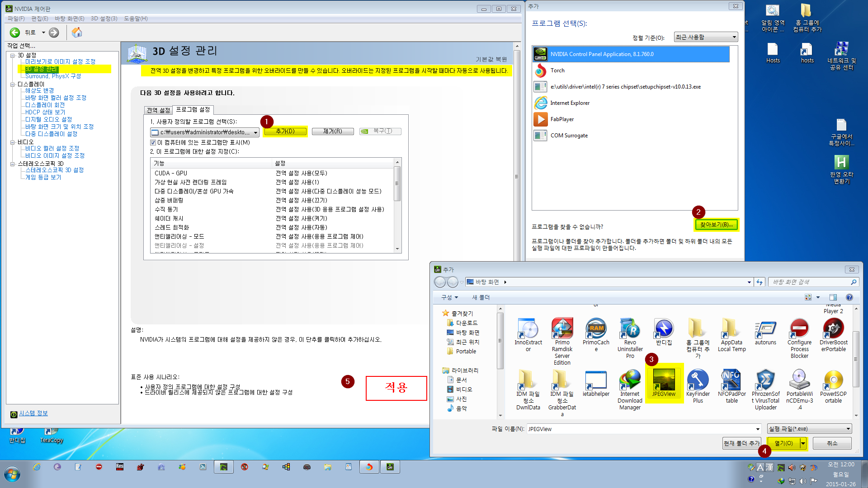Collapse the Video tree node

[13, 142]
